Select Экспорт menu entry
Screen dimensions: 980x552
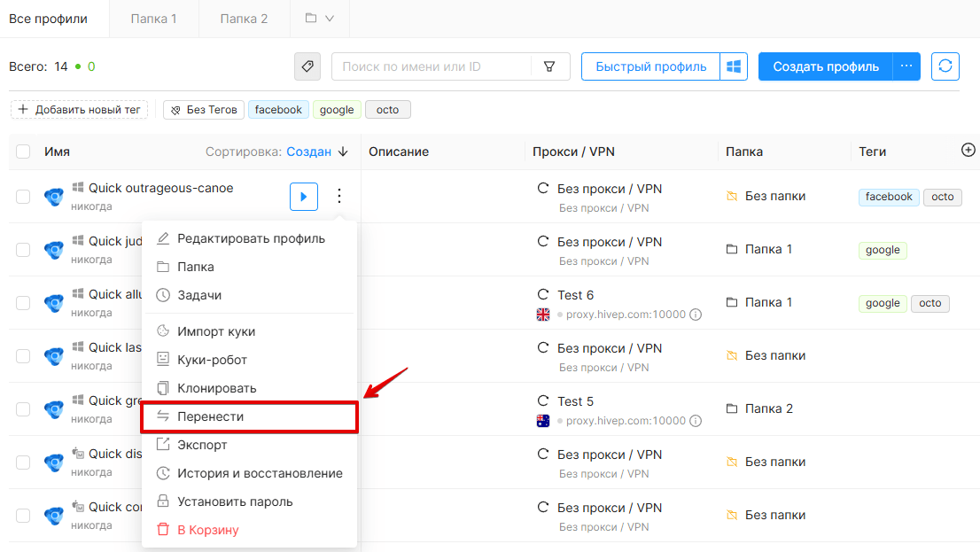click(x=249, y=445)
